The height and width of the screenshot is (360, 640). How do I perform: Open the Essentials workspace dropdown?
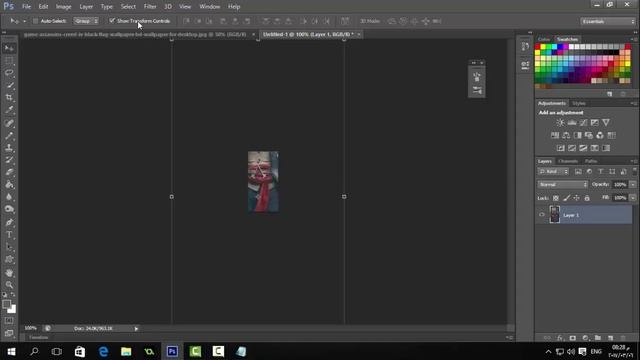coord(608,21)
